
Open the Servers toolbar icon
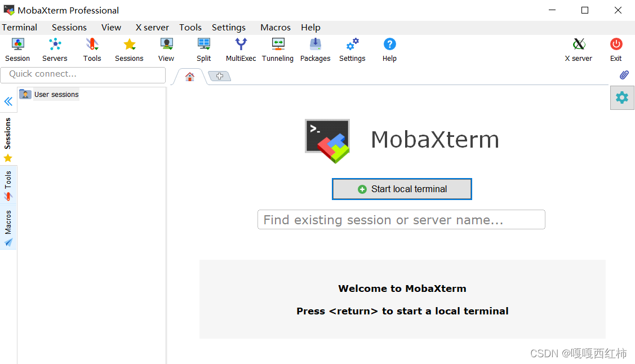[55, 50]
